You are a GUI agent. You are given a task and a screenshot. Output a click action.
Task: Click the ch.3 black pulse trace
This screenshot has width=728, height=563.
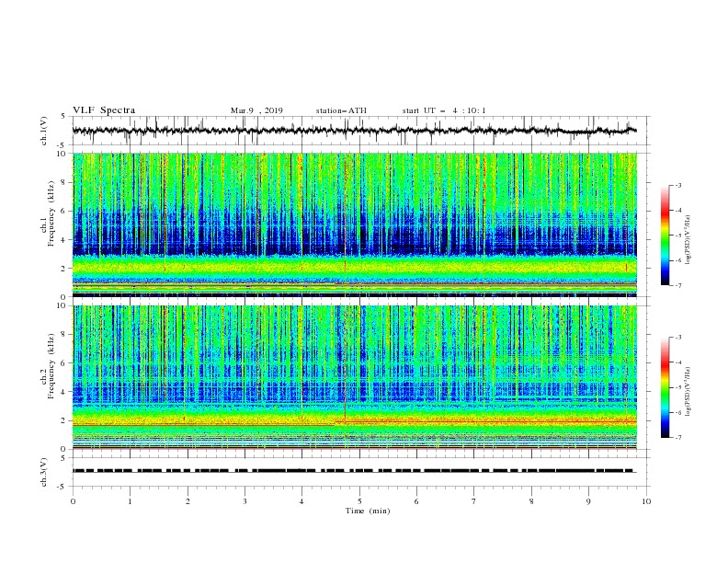354,471
